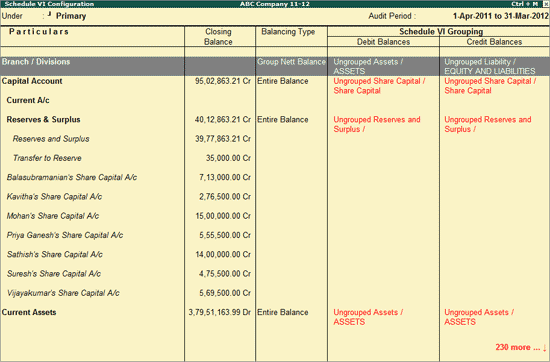Click the Closing Balance column header
Image resolution: width=550 pixels, height=362 pixels.
[218, 36]
